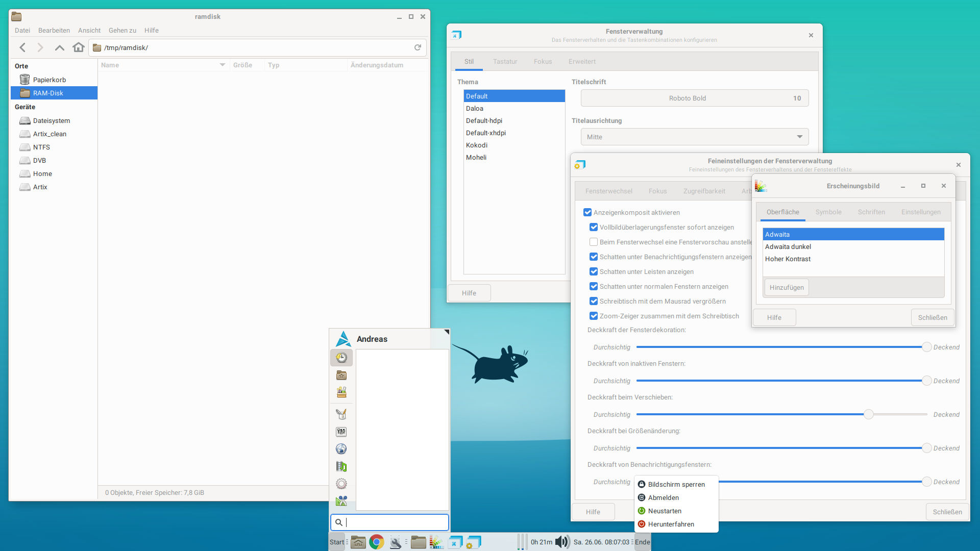Switch to Fensterverwaltung window in taskbar
The width and height of the screenshot is (980, 551).
[455, 542]
